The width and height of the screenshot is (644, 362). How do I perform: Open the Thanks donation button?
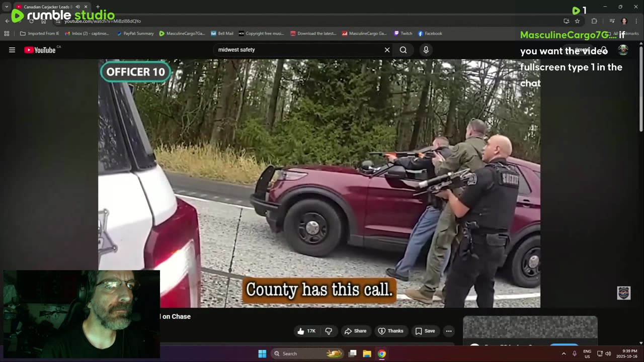(x=391, y=331)
